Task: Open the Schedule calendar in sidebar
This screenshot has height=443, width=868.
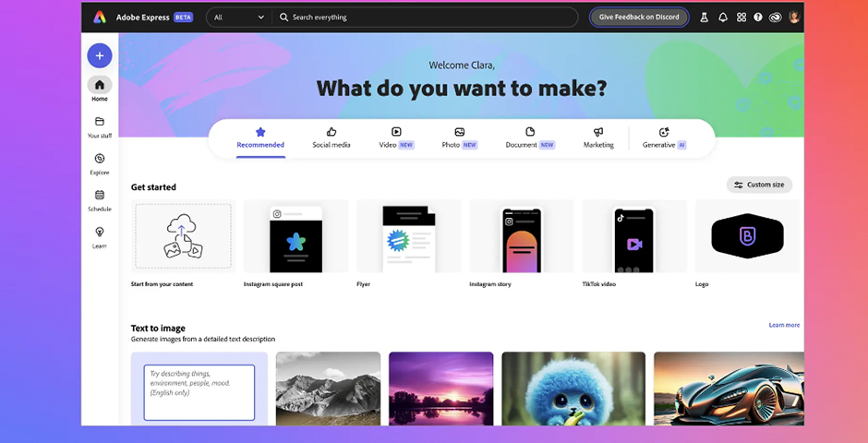Action: 100,196
